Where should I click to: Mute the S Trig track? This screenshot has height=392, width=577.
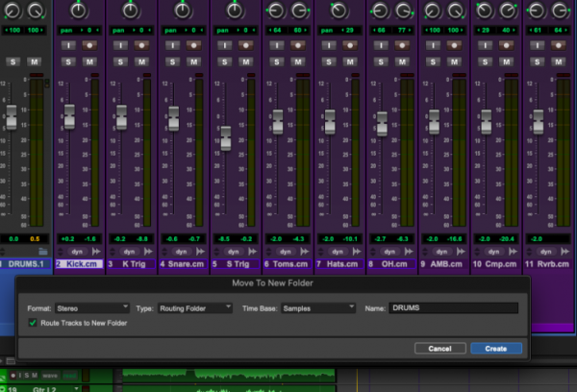(x=246, y=61)
